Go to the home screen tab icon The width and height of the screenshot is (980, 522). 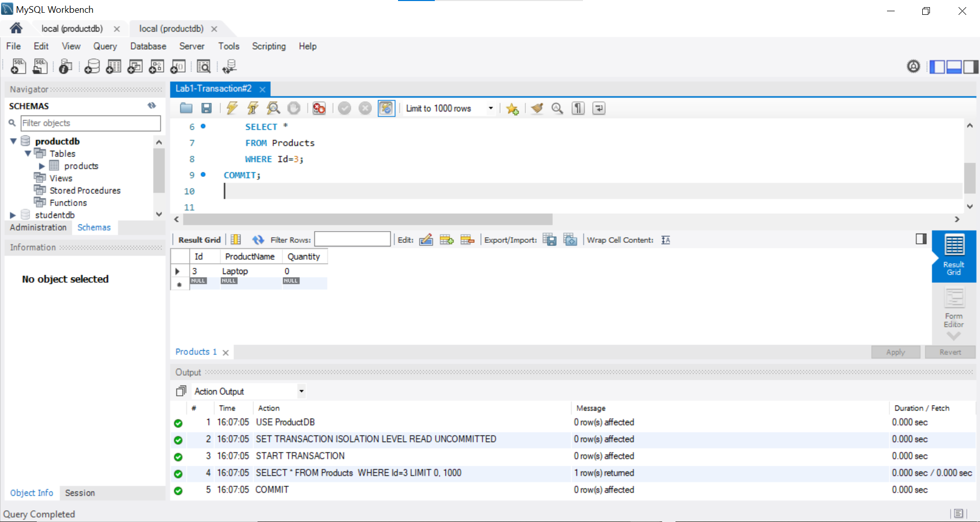pyautogui.click(x=16, y=28)
